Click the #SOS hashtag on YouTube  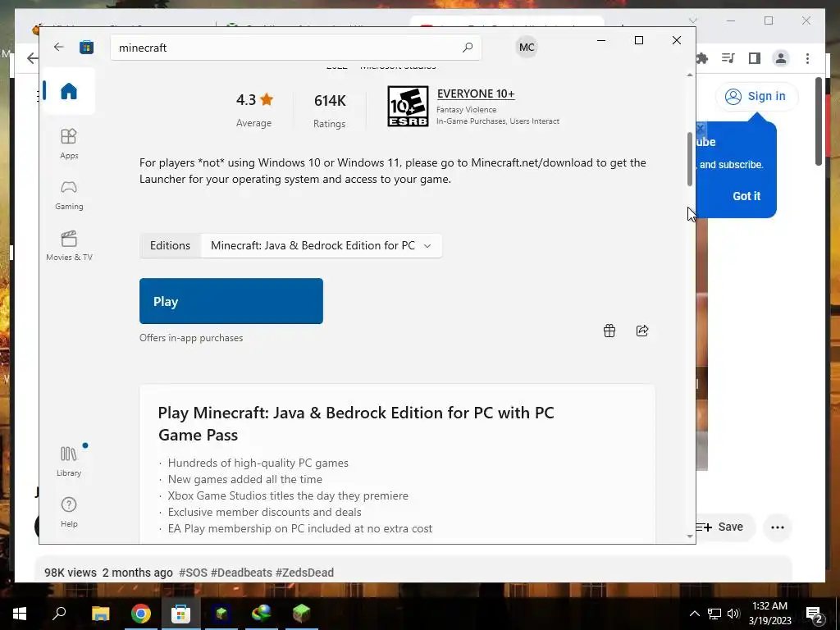pyautogui.click(x=193, y=573)
